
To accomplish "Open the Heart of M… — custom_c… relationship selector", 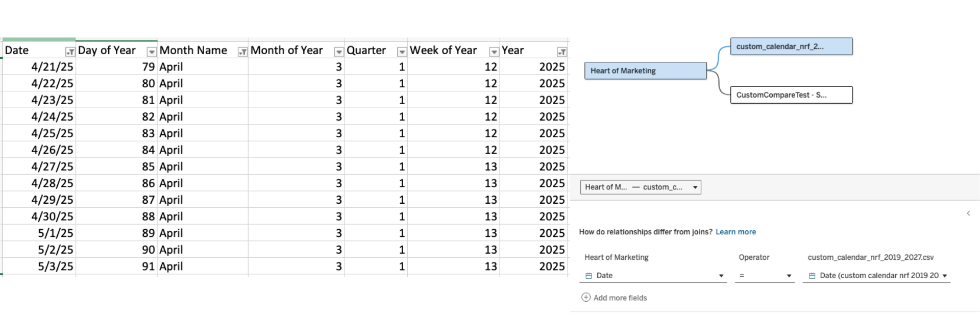I will (641, 187).
